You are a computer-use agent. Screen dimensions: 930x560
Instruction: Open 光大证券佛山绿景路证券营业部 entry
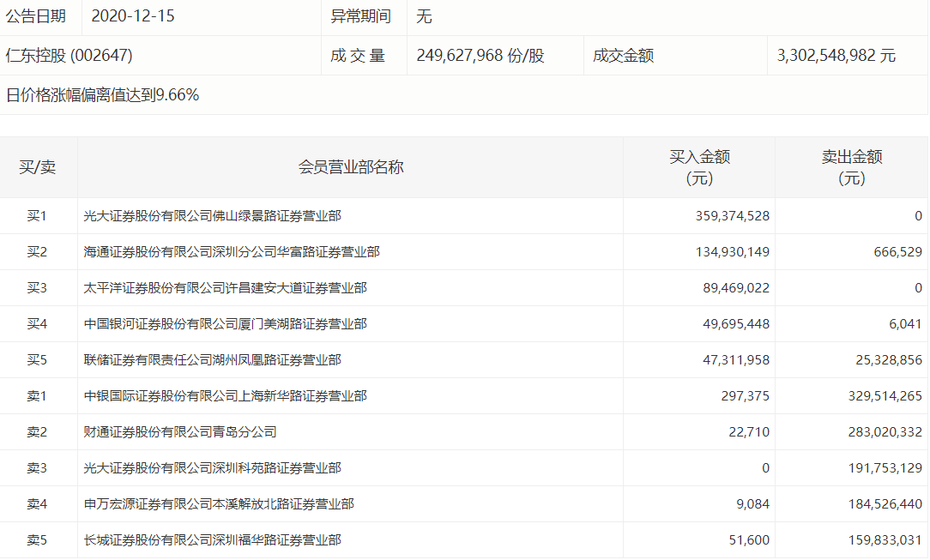[x=212, y=216]
